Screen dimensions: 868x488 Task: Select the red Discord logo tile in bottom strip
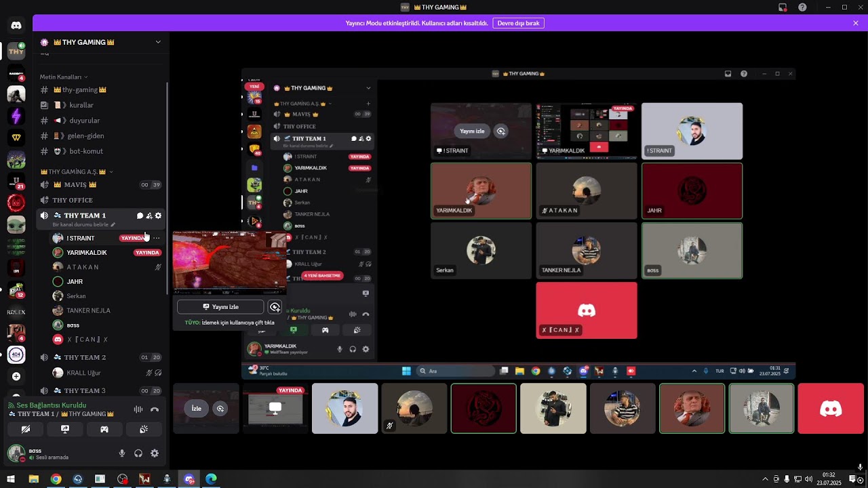[831, 409]
